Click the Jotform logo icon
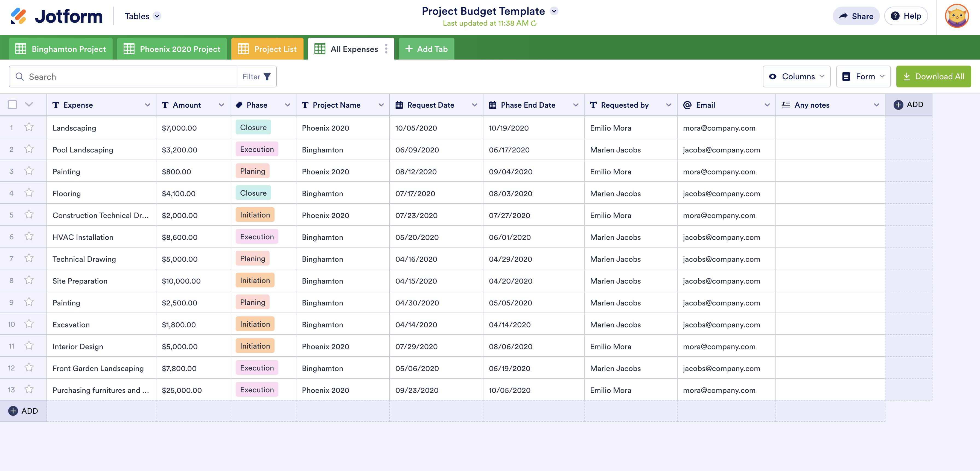 point(18,16)
